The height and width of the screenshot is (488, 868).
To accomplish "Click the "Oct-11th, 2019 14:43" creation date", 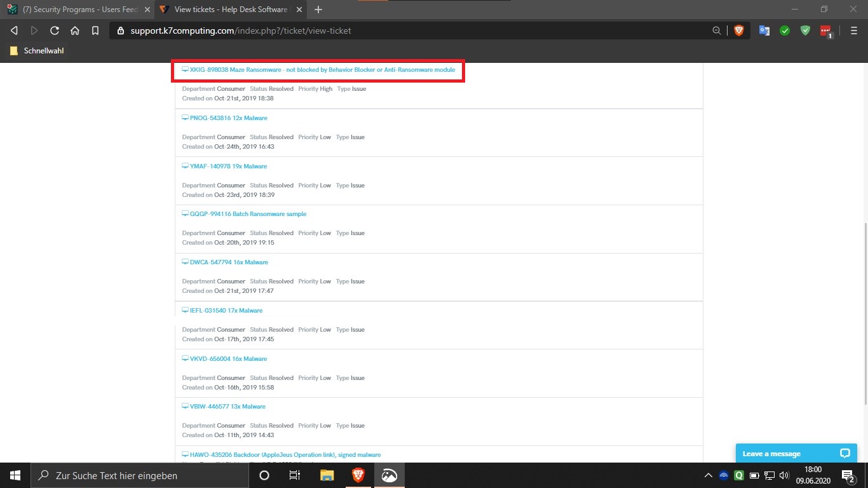I will point(244,435).
